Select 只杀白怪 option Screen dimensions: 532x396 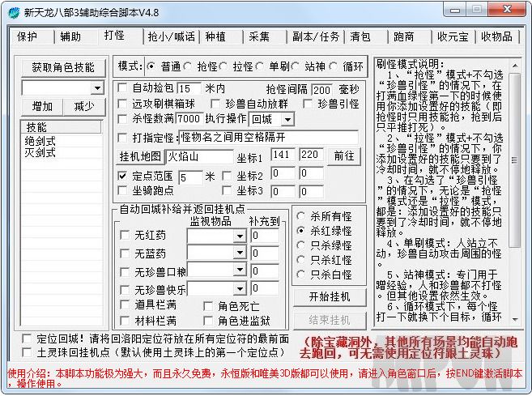[x=300, y=275]
